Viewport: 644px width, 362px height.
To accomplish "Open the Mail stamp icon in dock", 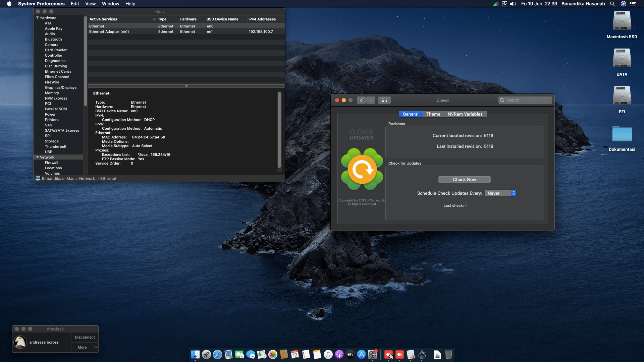I will [228, 354].
